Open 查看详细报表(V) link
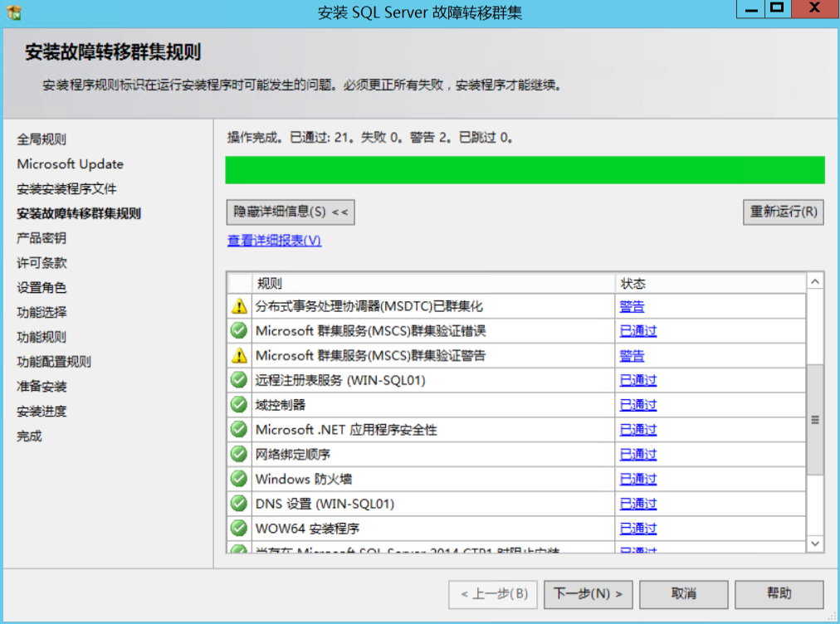The height and width of the screenshot is (624, 840). coord(274,241)
